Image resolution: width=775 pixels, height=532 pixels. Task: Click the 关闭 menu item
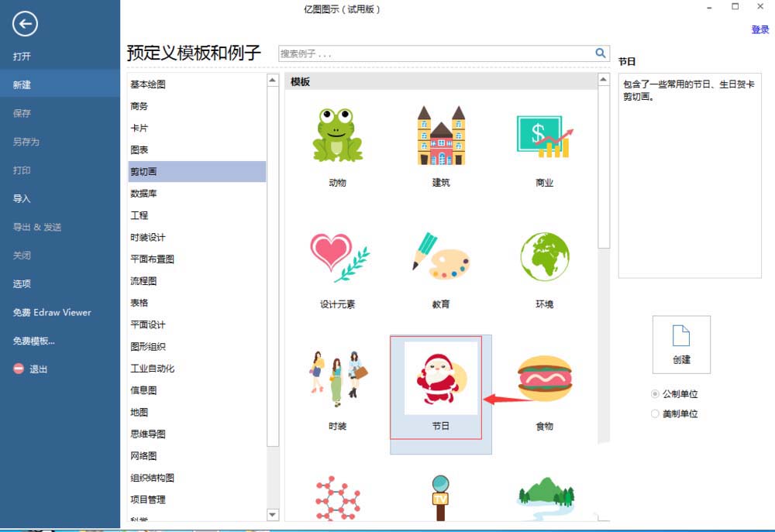22,256
